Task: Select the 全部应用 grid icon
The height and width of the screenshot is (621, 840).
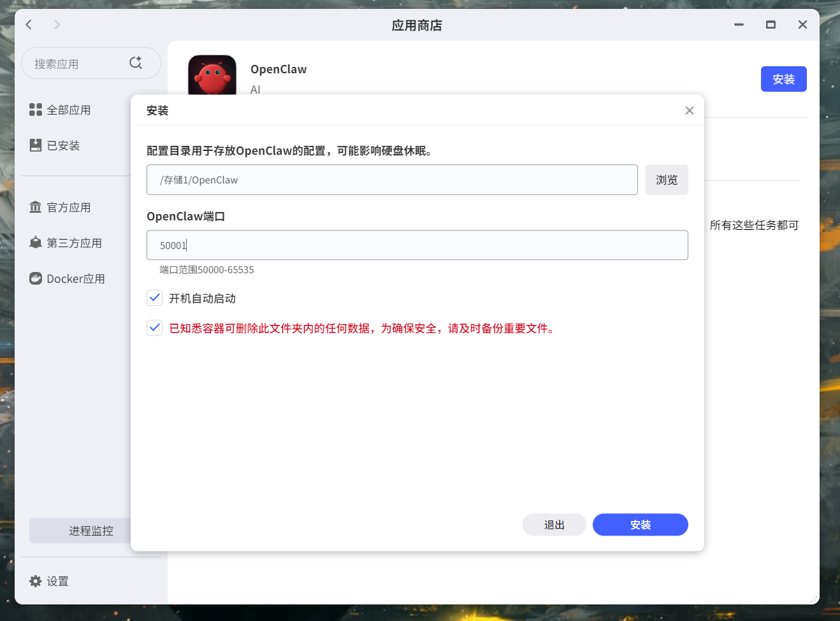Action: coord(36,109)
